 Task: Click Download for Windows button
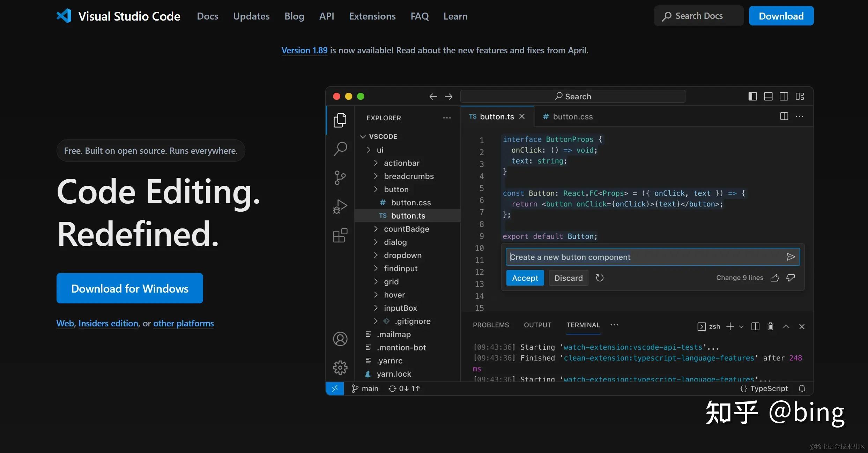pos(130,288)
